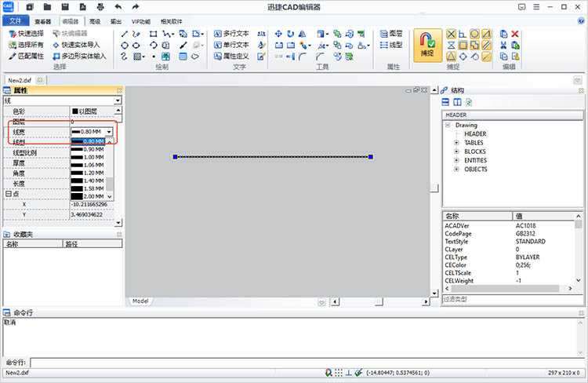Click the 多行文本 multiline text button
Viewport: 588px width, 383px height.
(231, 34)
